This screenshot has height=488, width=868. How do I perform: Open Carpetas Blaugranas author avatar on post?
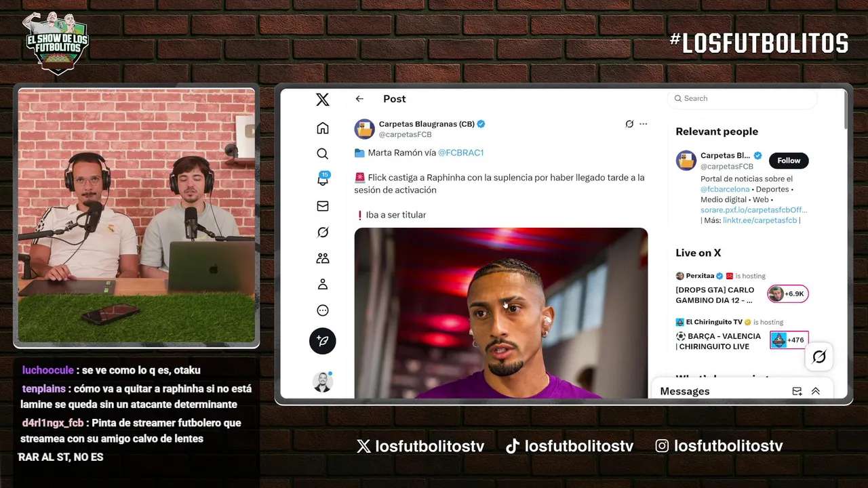tap(365, 129)
